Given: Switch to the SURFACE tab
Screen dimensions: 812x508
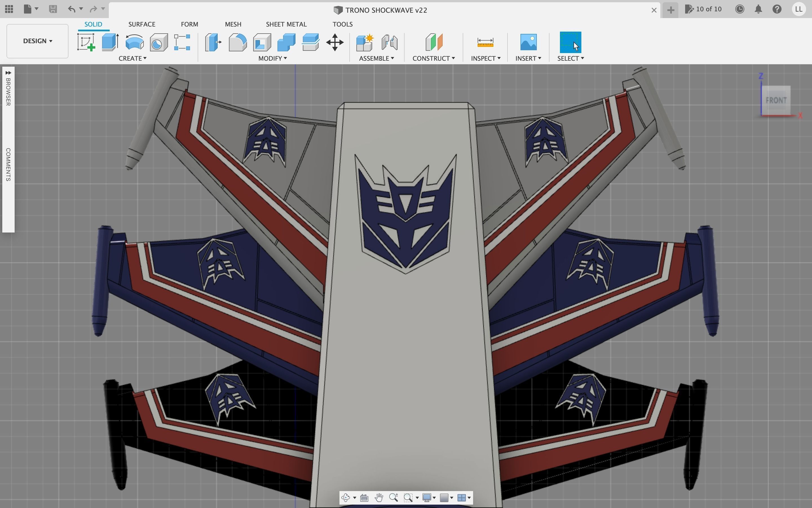Looking at the screenshot, I should pyautogui.click(x=142, y=24).
